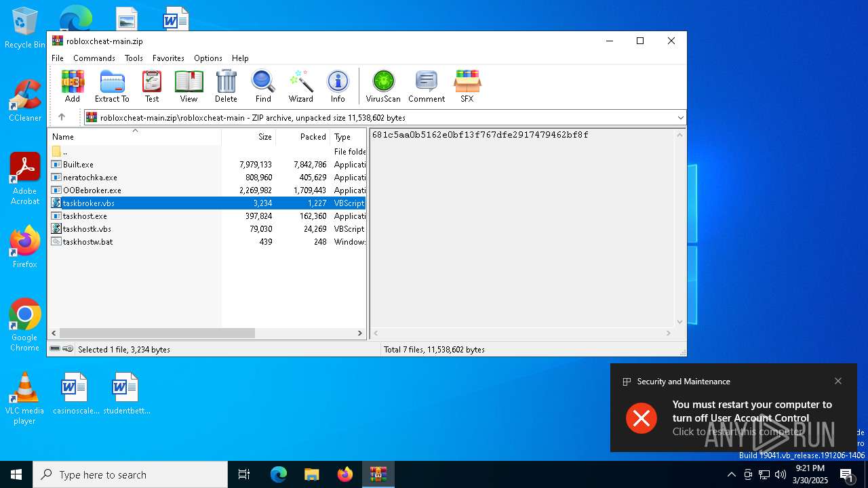Open Adobe Acrobat desktop shortcut
Screen dimensions: 868x488
click(x=25, y=179)
